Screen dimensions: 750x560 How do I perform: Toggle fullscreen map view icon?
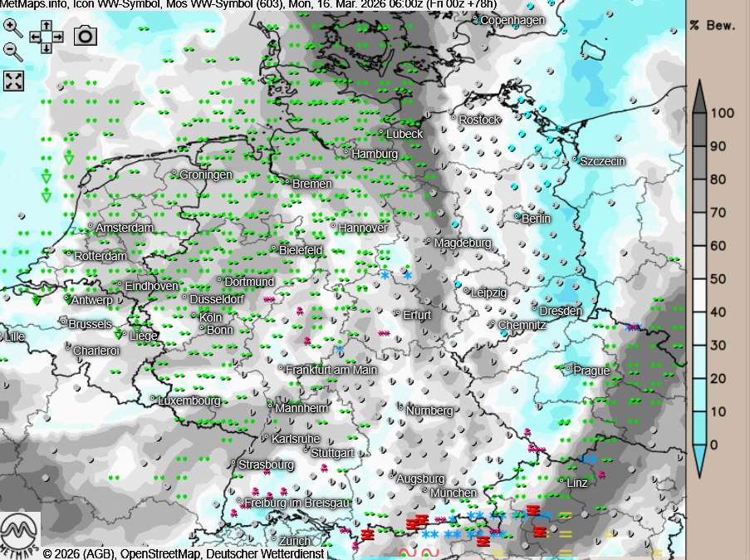(x=14, y=81)
